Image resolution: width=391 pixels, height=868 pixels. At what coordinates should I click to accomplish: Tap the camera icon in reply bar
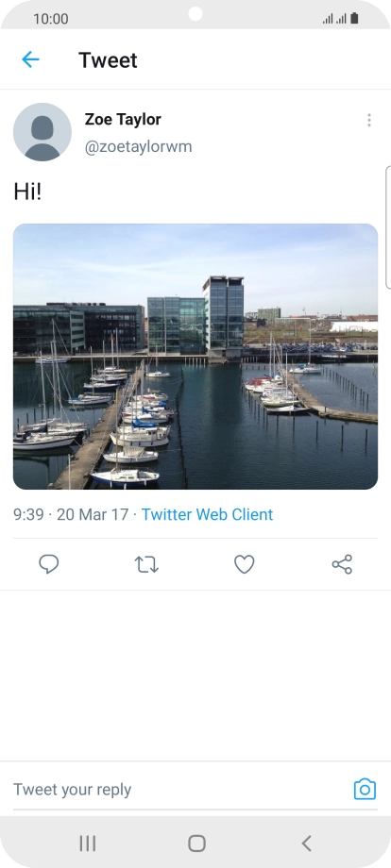point(365,789)
